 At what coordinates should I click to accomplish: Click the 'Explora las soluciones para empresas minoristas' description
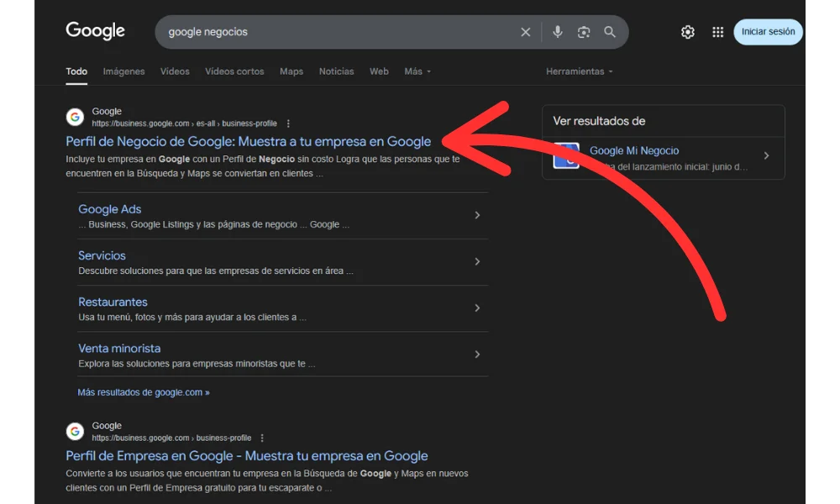tap(197, 364)
